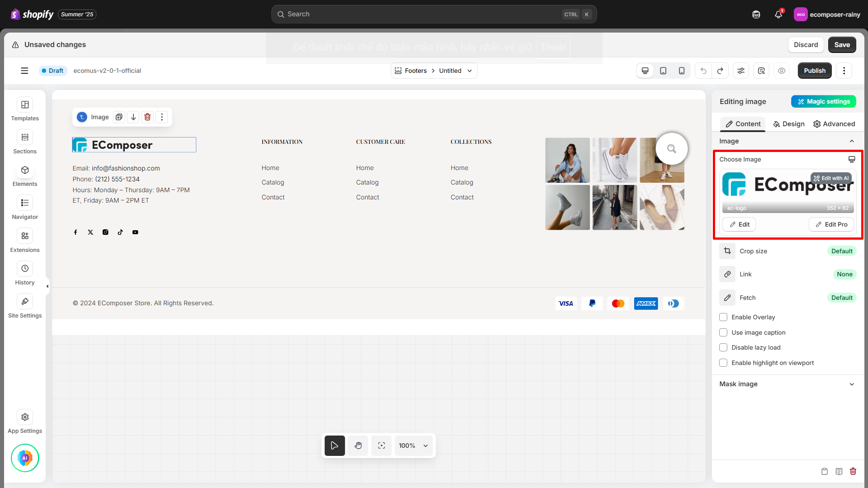Check the Use image caption option
The height and width of the screenshot is (488, 868).
723,332
